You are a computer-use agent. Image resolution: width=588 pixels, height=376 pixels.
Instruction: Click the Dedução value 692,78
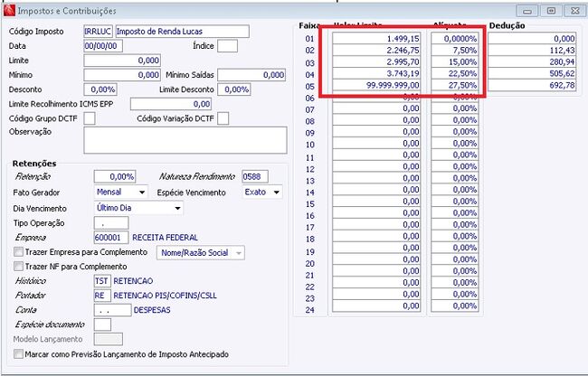pos(532,85)
